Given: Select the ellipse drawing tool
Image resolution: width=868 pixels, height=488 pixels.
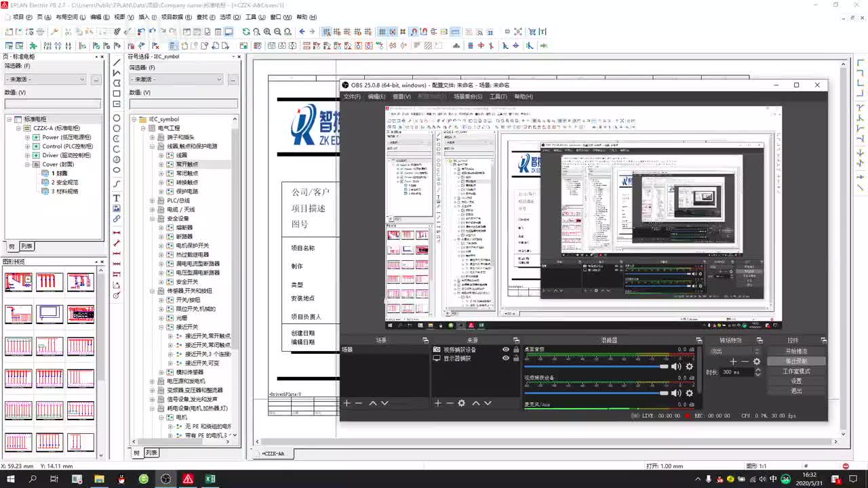Looking at the screenshot, I should 117,170.
